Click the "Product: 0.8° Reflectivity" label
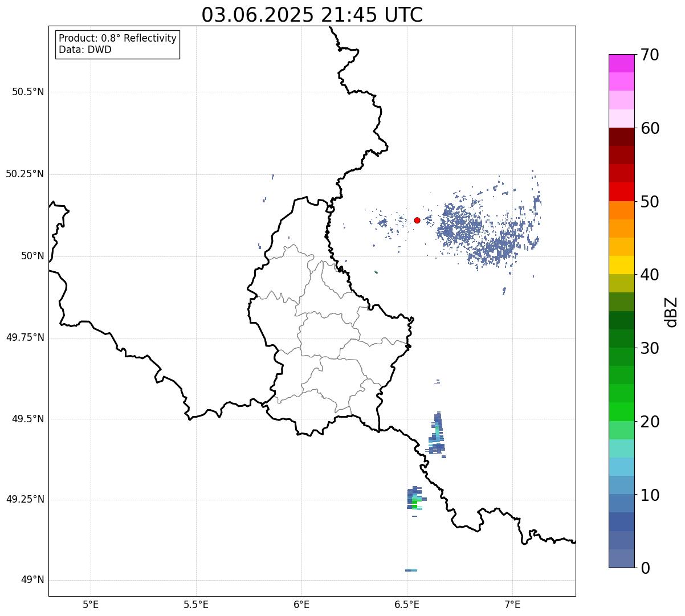The height and width of the screenshot is (616, 685). tap(118, 38)
